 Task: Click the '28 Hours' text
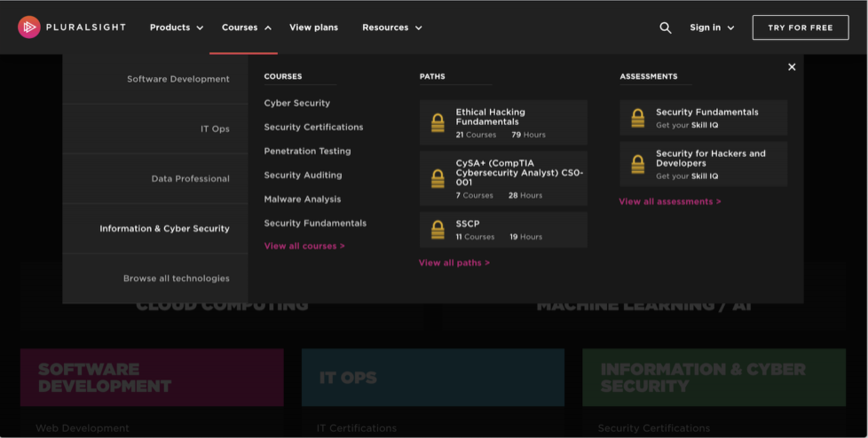pyautogui.click(x=525, y=195)
